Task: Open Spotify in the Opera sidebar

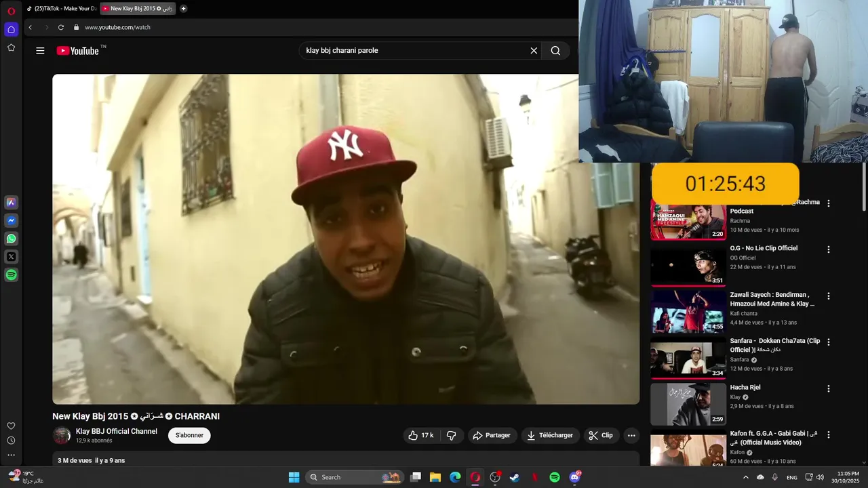Action: point(11,275)
